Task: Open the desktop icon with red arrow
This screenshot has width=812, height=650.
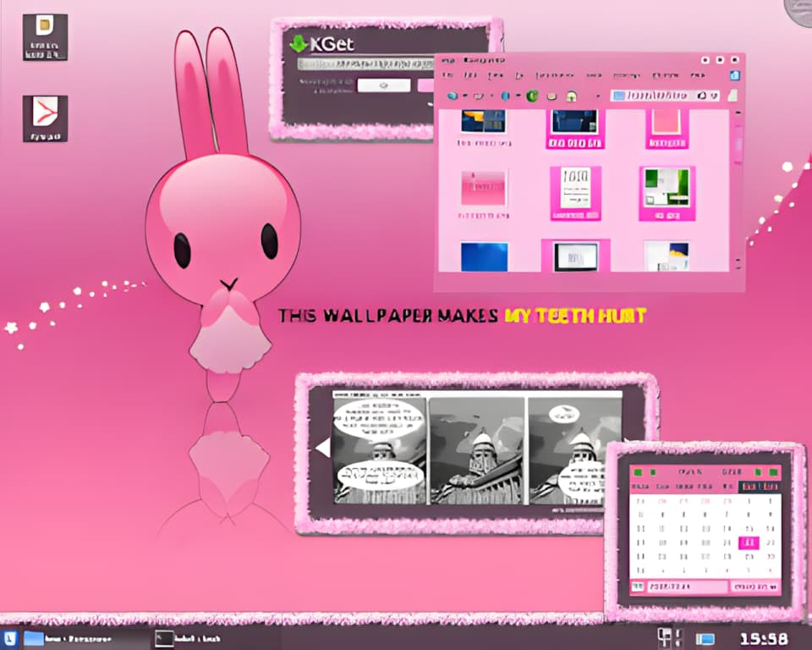Action: tap(45, 118)
